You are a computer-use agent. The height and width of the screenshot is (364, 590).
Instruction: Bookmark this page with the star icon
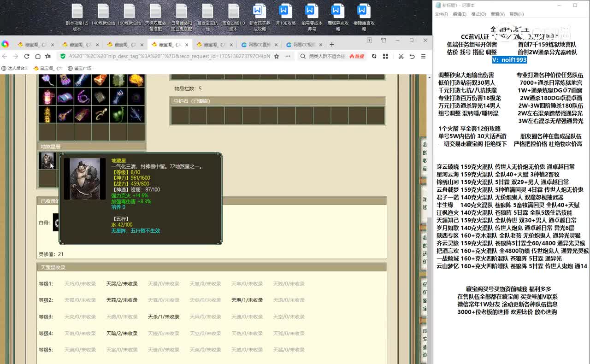pos(277,56)
